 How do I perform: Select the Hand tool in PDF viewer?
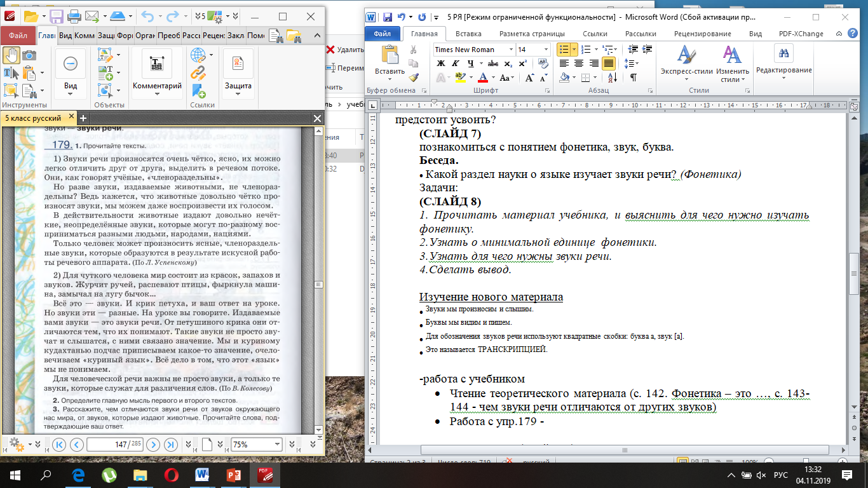point(11,55)
